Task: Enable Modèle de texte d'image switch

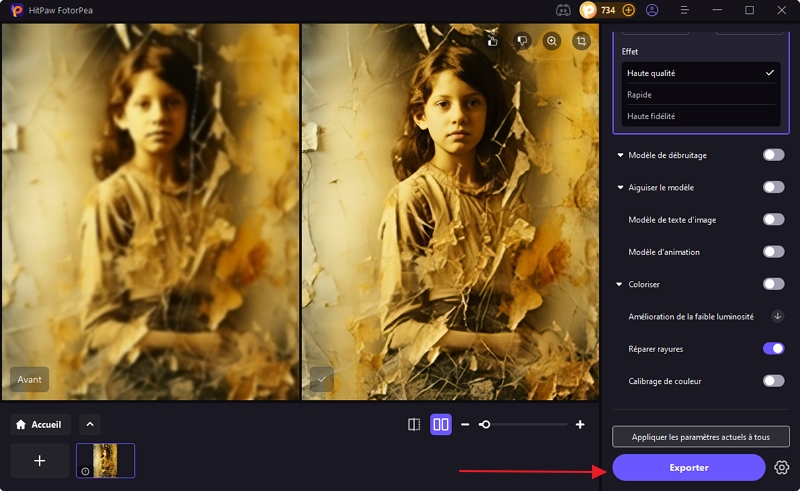Action: pyautogui.click(x=773, y=219)
